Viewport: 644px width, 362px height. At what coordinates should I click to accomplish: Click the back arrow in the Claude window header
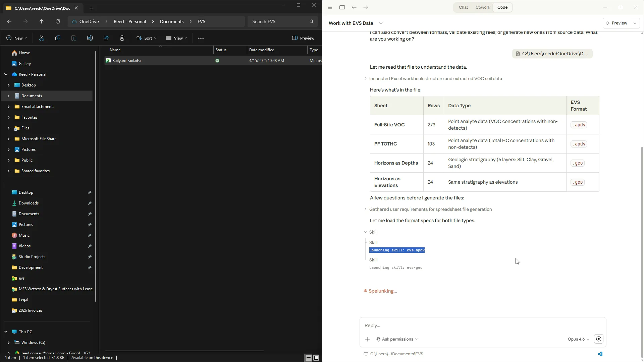354,7
